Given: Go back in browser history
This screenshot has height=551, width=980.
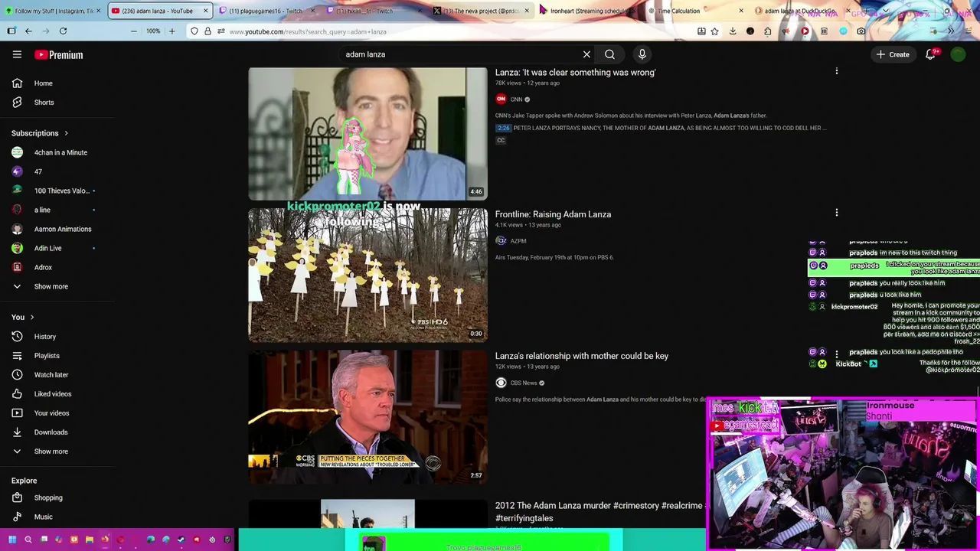Looking at the screenshot, I should click(28, 31).
